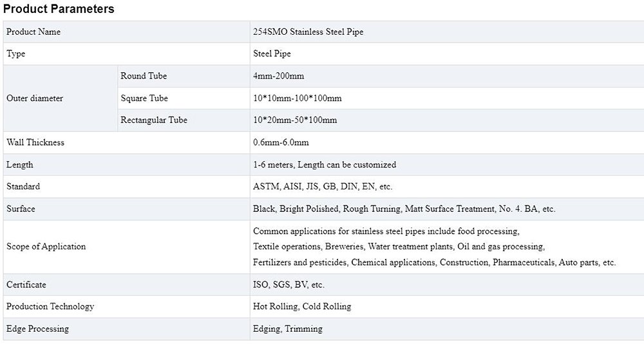Select the Outer diameter label cell
The image size is (644, 344).
35,99
